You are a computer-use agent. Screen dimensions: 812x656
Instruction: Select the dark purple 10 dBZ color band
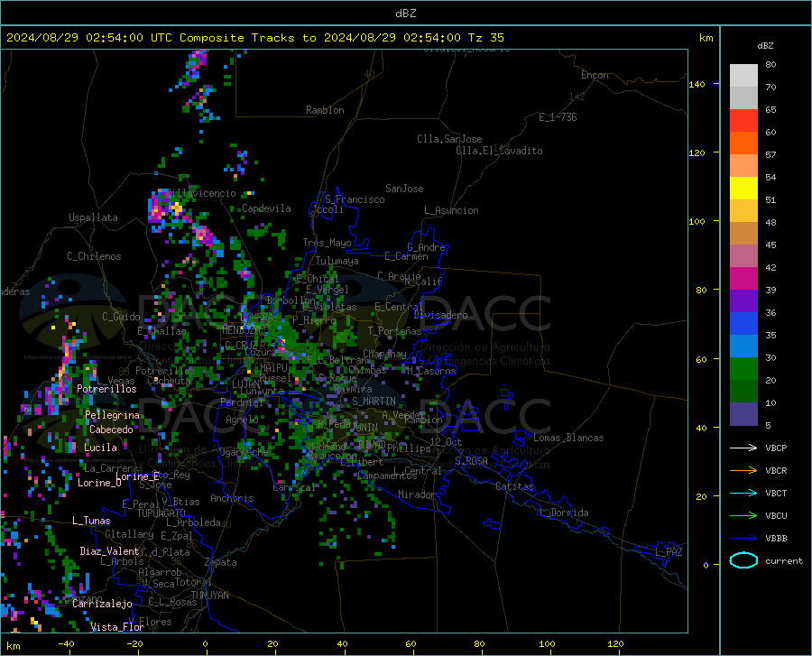coord(743,414)
